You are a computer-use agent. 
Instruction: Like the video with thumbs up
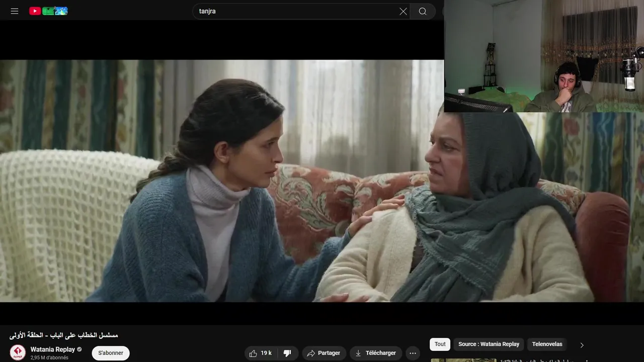pyautogui.click(x=260, y=353)
